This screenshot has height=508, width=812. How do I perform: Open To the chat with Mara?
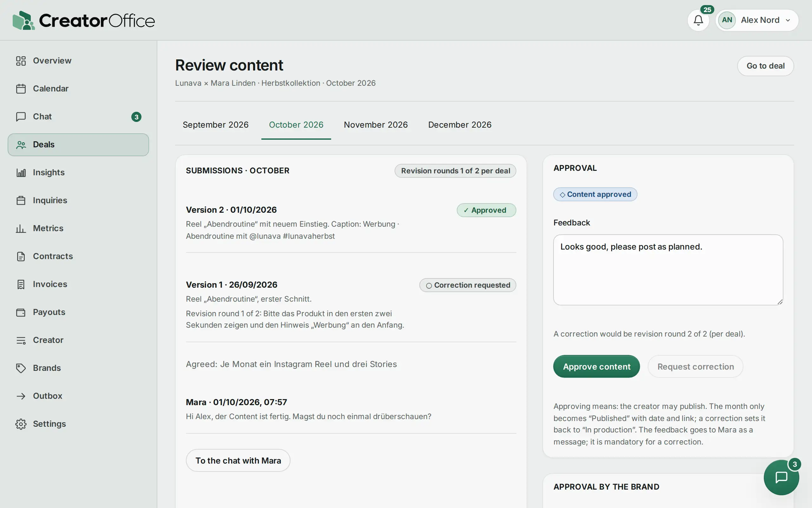pyautogui.click(x=238, y=460)
